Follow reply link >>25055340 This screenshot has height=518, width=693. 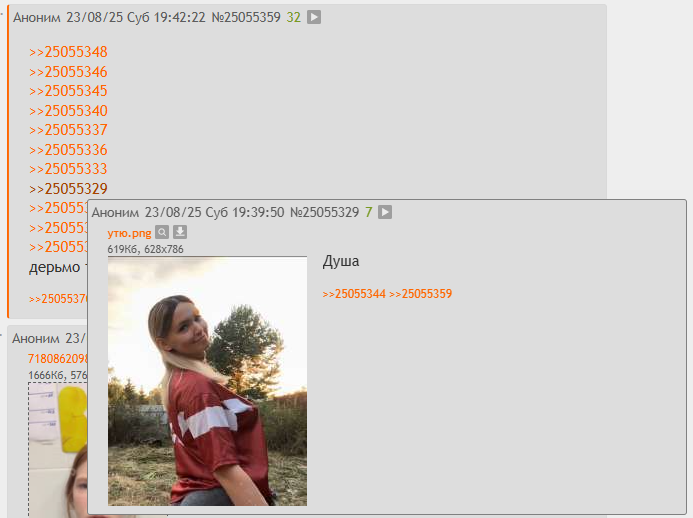[68, 110]
